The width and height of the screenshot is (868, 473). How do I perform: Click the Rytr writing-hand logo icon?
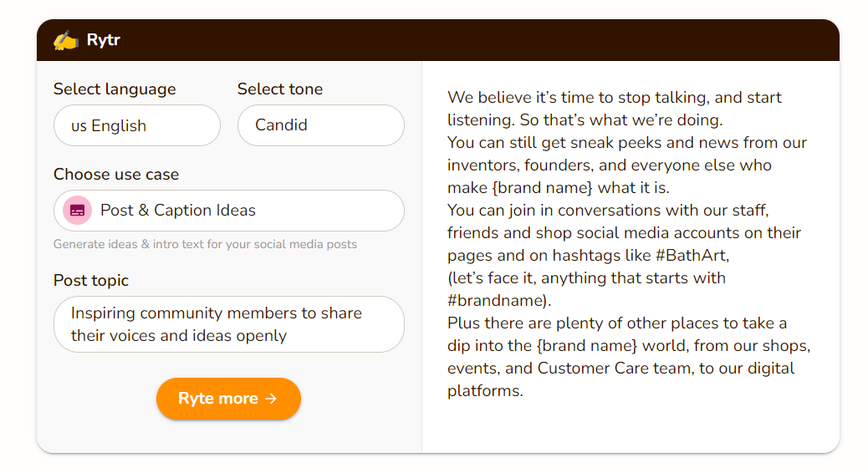[65, 40]
